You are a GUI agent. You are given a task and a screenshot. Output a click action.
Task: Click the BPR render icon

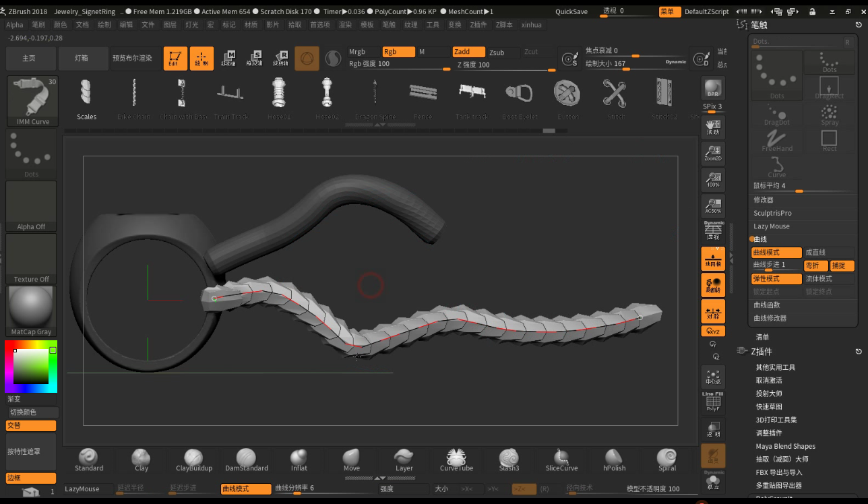pos(713,89)
